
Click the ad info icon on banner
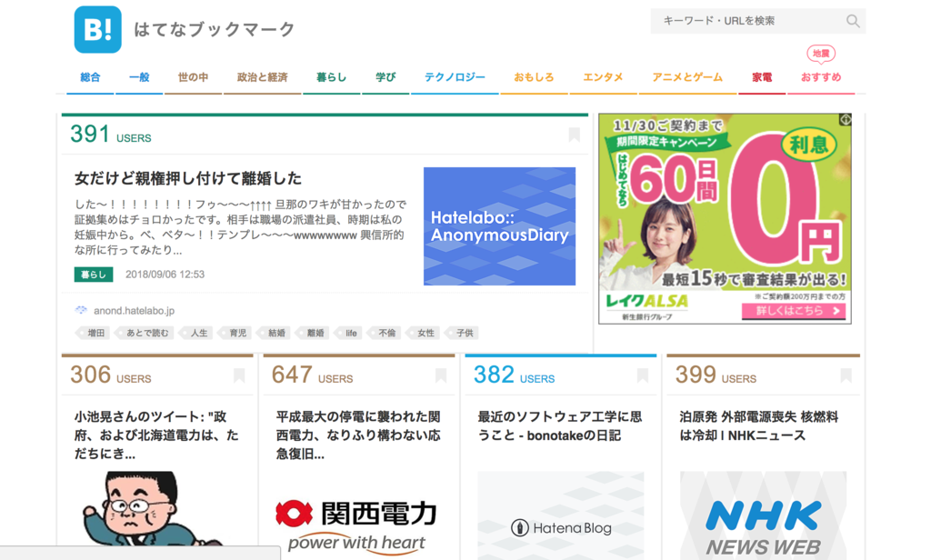[x=846, y=119]
